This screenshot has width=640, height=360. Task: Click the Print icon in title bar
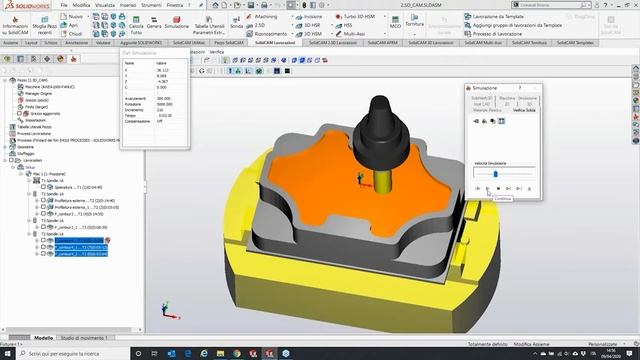[x=264, y=5]
